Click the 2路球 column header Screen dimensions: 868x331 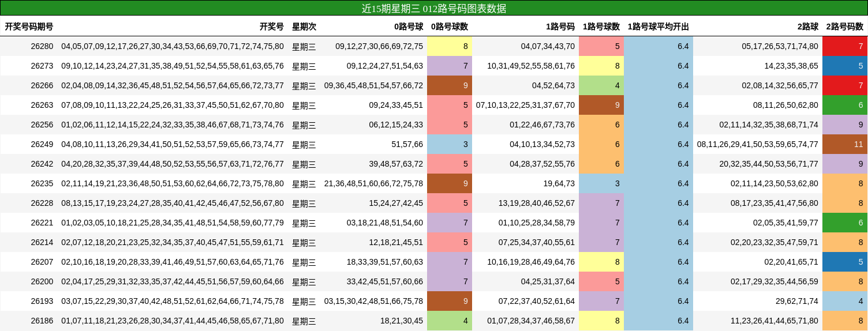[x=808, y=27]
